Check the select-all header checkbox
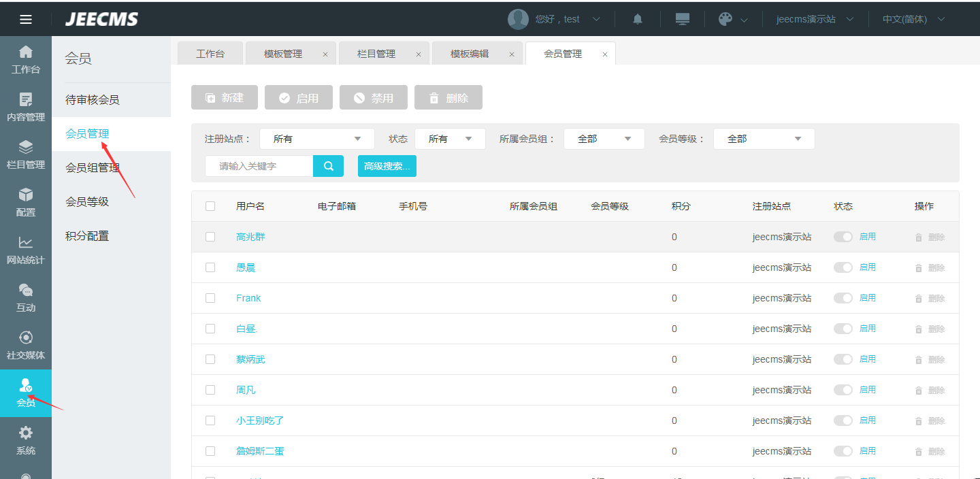 tap(210, 206)
